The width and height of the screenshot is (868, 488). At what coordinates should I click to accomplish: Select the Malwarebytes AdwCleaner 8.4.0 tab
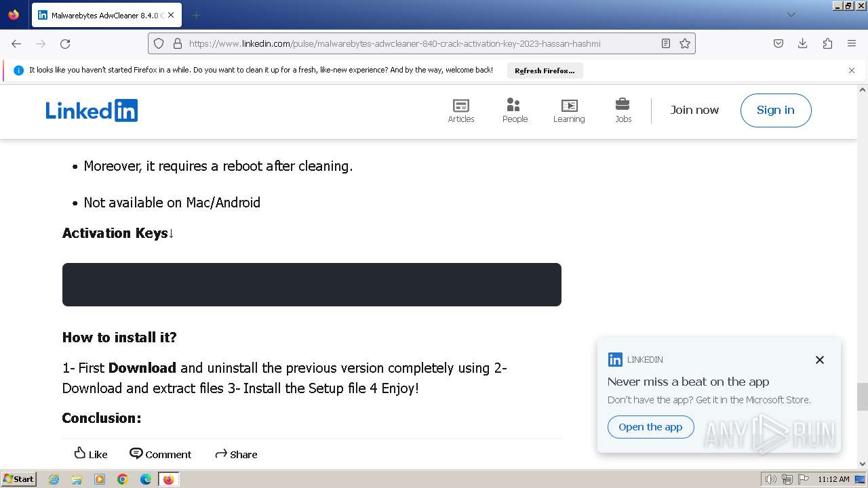pyautogui.click(x=106, y=15)
